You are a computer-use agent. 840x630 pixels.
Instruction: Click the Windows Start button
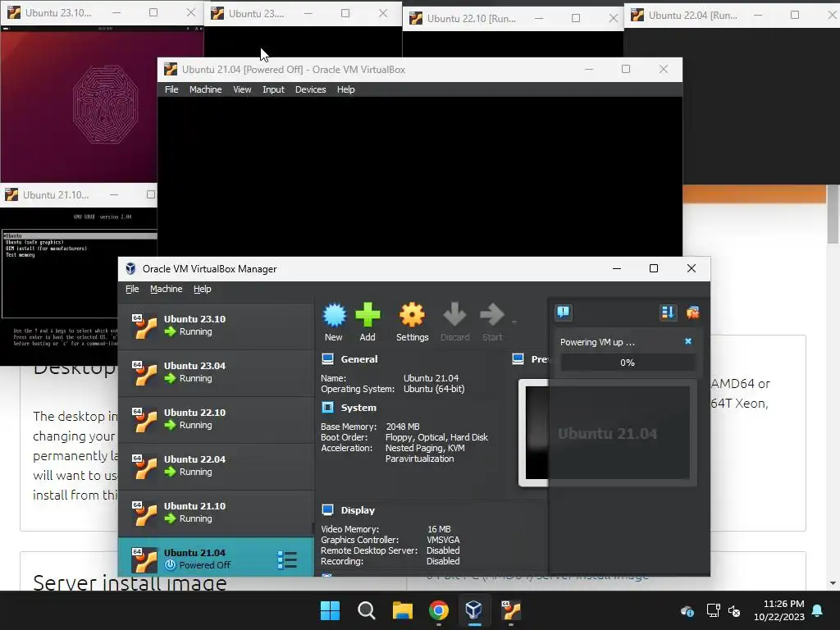pyautogui.click(x=330, y=610)
